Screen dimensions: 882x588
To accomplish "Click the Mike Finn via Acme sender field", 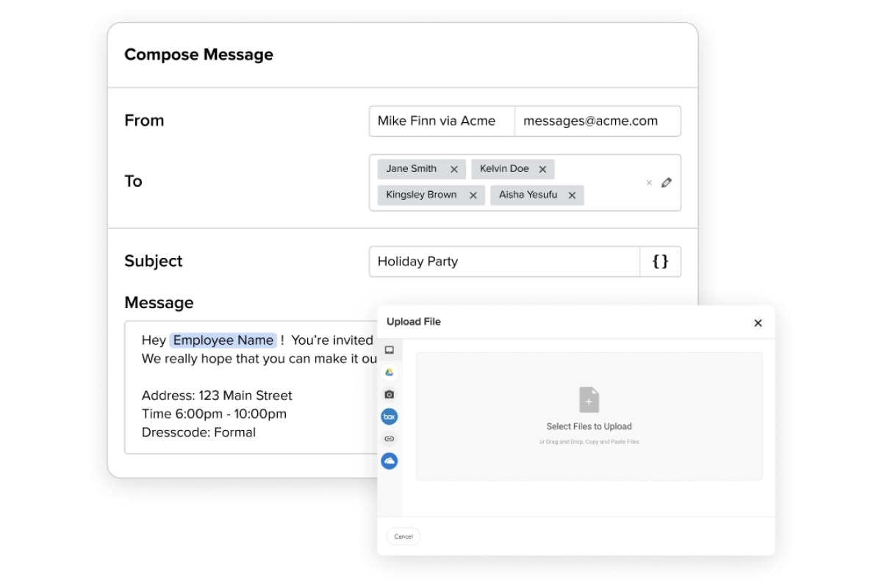I will pos(440,121).
